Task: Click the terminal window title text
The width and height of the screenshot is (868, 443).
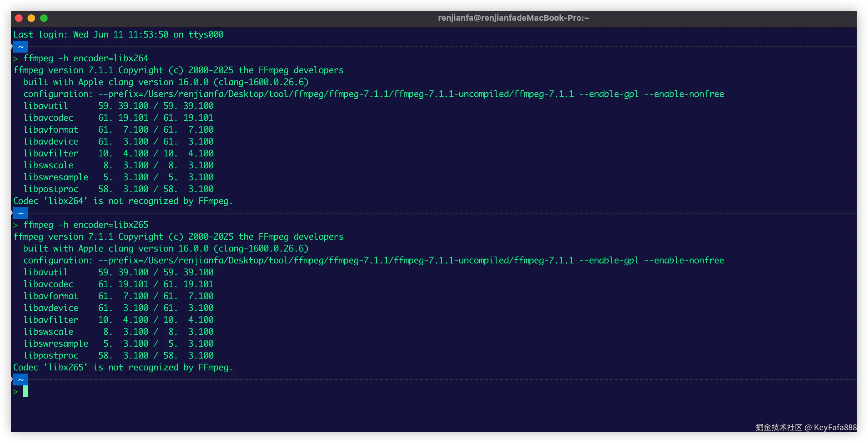Action: click(513, 18)
